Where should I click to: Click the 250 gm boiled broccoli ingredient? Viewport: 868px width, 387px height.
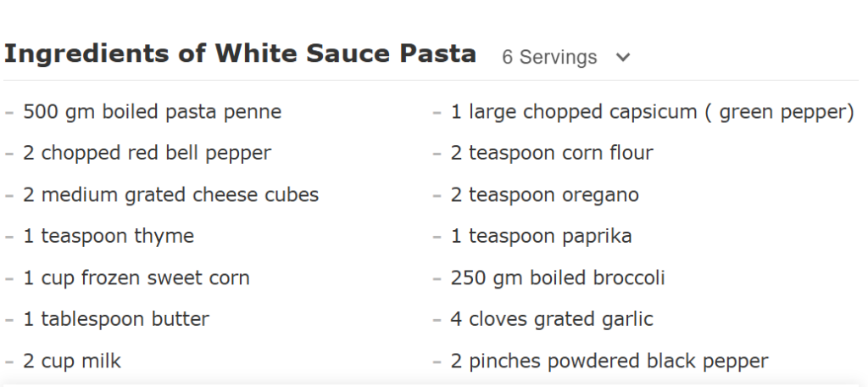point(558,278)
